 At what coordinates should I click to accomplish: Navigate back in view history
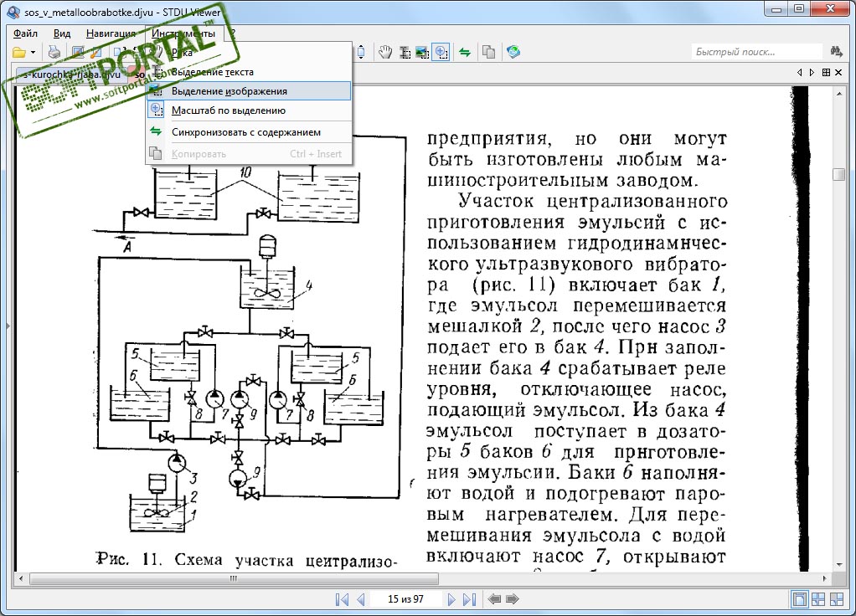pos(494,599)
